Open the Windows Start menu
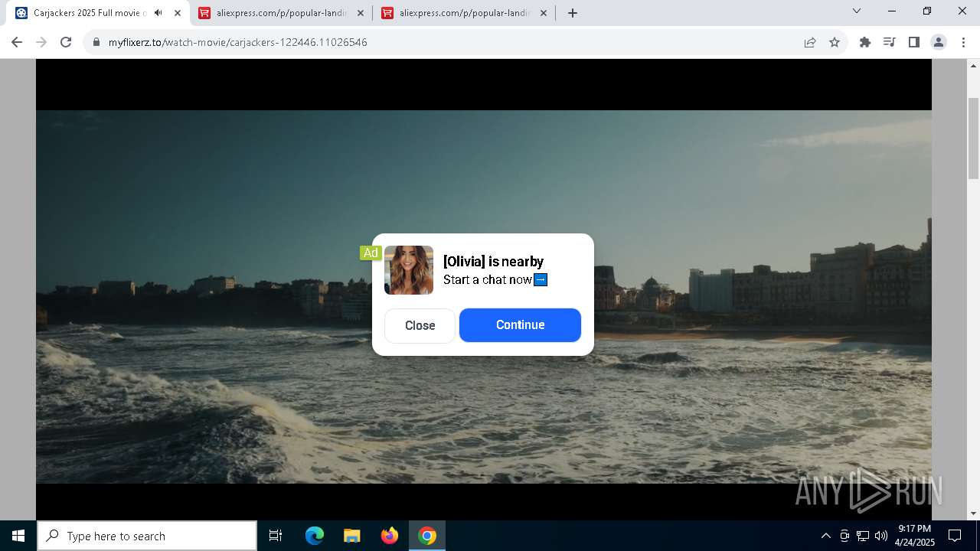 point(18,536)
